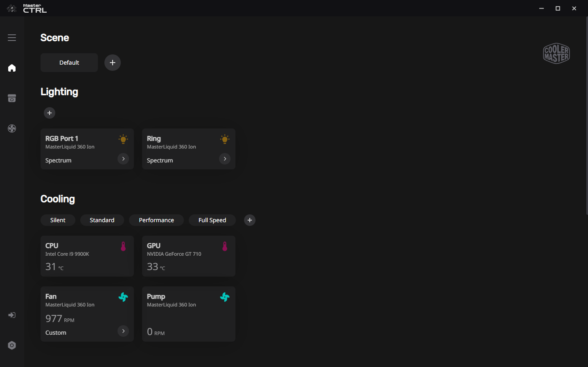Click the Cooler Master logo
The height and width of the screenshot is (367, 588).
pos(556,53)
